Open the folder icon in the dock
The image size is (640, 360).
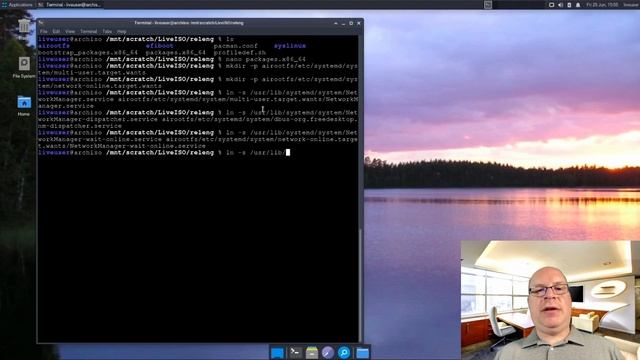(x=362, y=353)
